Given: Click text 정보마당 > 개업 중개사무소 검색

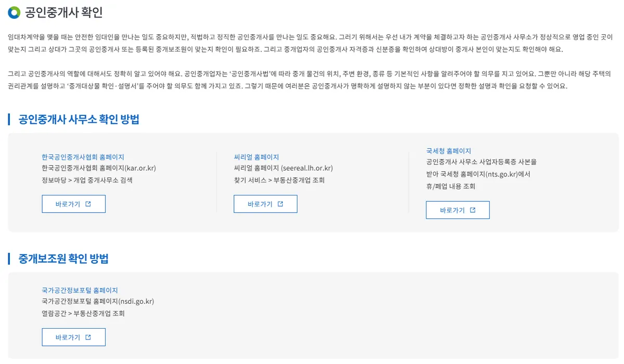Looking at the screenshot, I should coord(87,180).
